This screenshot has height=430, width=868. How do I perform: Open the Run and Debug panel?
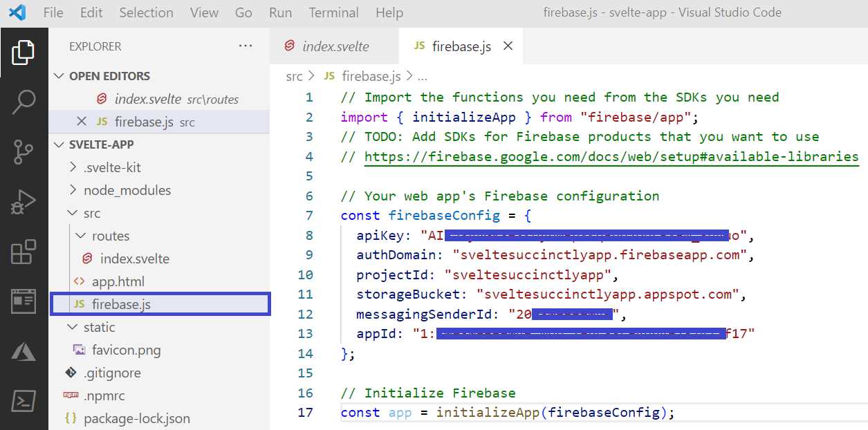[x=25, y=200]
